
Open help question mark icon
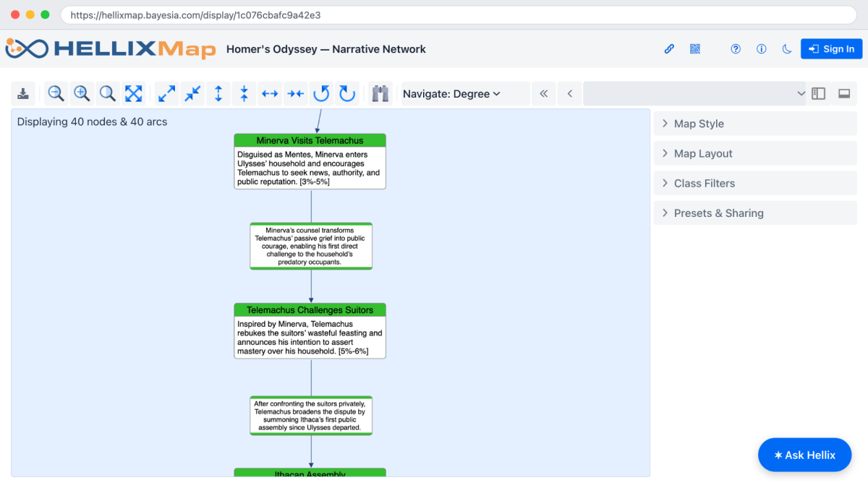click(x=736, y=49)
